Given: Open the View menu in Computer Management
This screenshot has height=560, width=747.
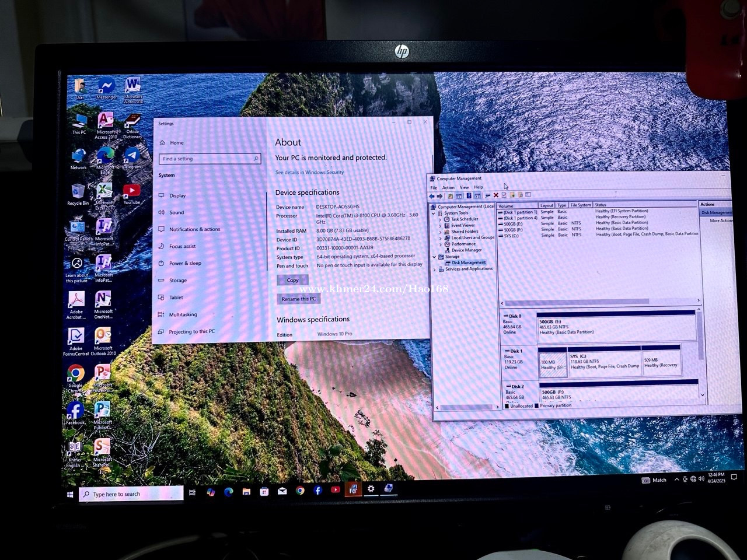Looking at the screenshot, I should tap(464, 187).
